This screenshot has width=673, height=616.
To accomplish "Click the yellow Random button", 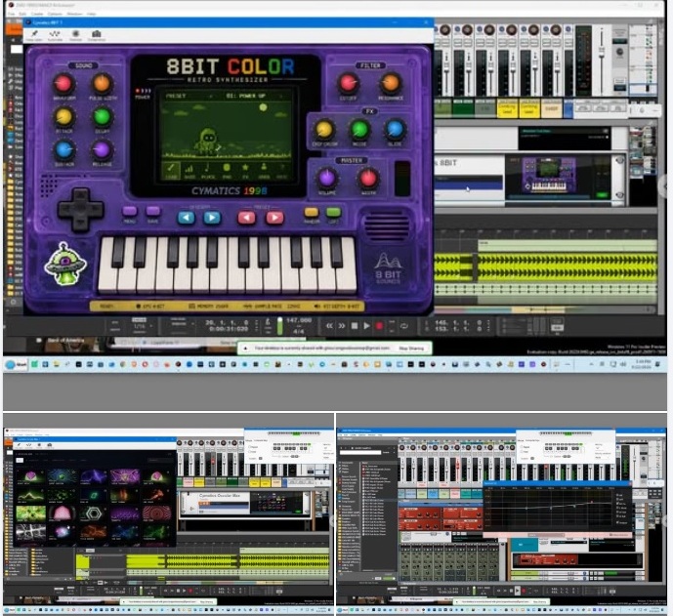I will click(312, 212).
